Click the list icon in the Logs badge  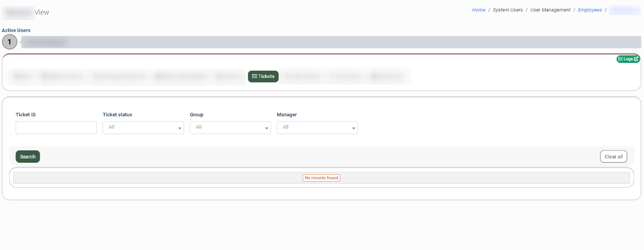coord(620,59)
